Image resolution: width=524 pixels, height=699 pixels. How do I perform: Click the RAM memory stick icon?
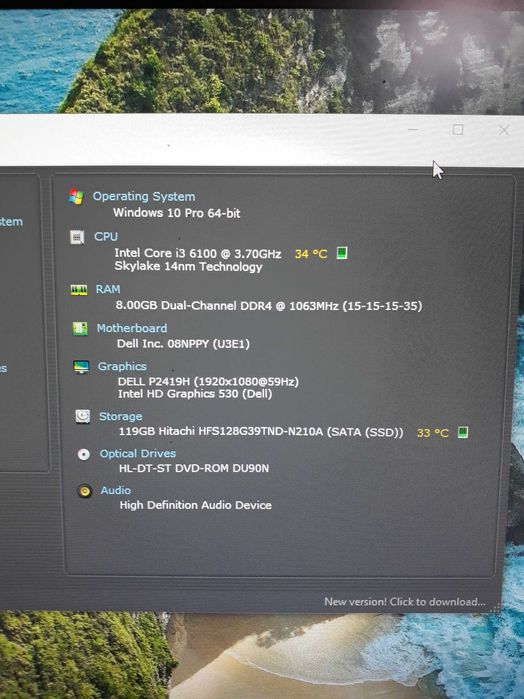tap(79, 290)
